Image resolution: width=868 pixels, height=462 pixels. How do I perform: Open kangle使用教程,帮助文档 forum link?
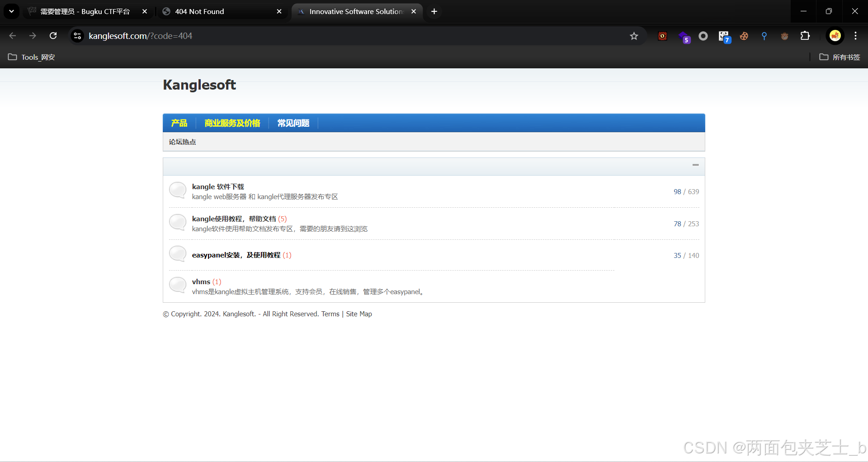tap(234, 219)
